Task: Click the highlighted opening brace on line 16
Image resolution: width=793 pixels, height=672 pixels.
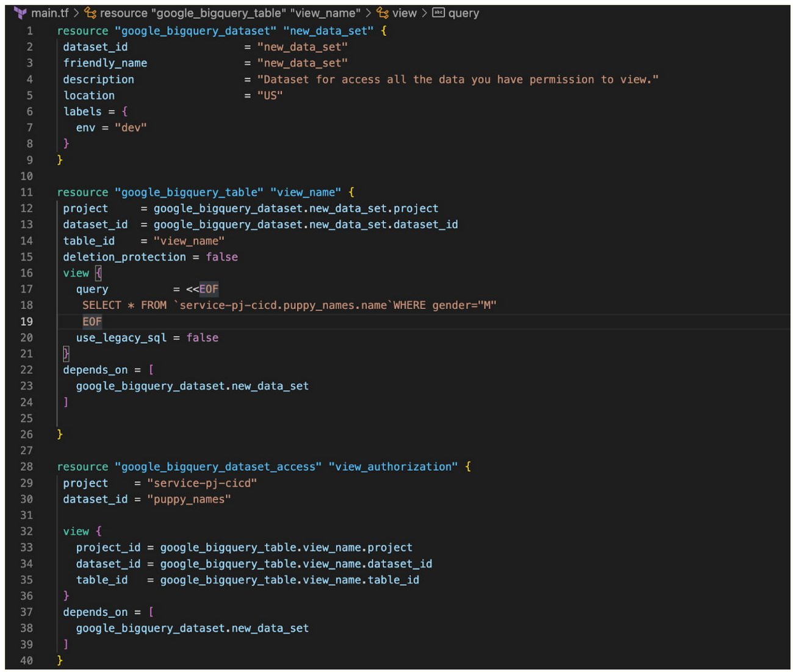Action: click(x=99, y=273)
